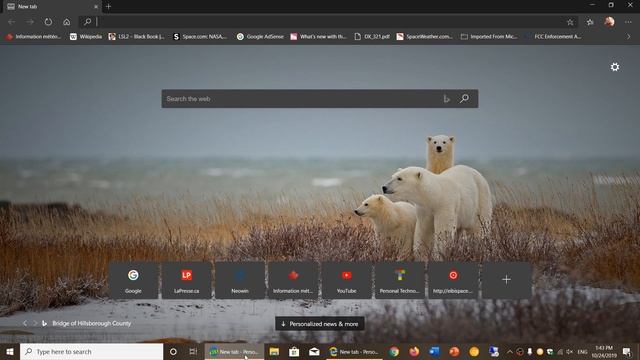Refresh the current page
The image size is (640, 360).
(48, 22)
